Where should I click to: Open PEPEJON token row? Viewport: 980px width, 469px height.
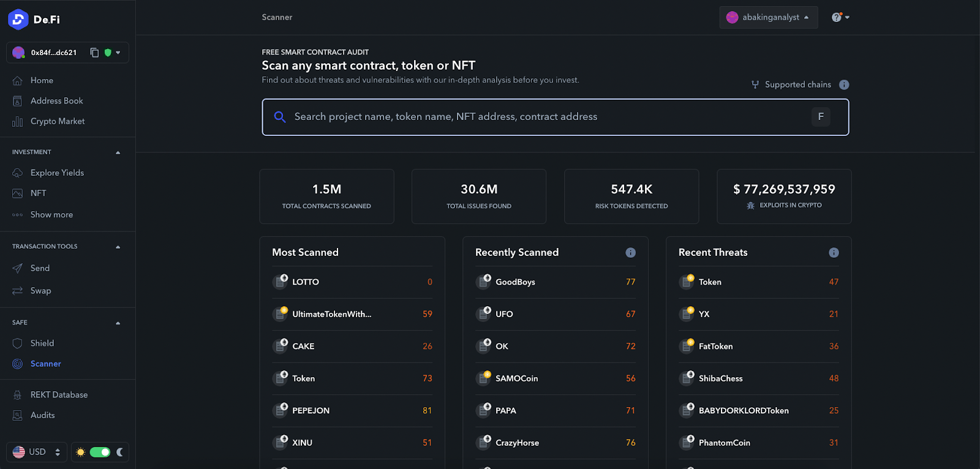pyautogui.click(x=352, y=411)
